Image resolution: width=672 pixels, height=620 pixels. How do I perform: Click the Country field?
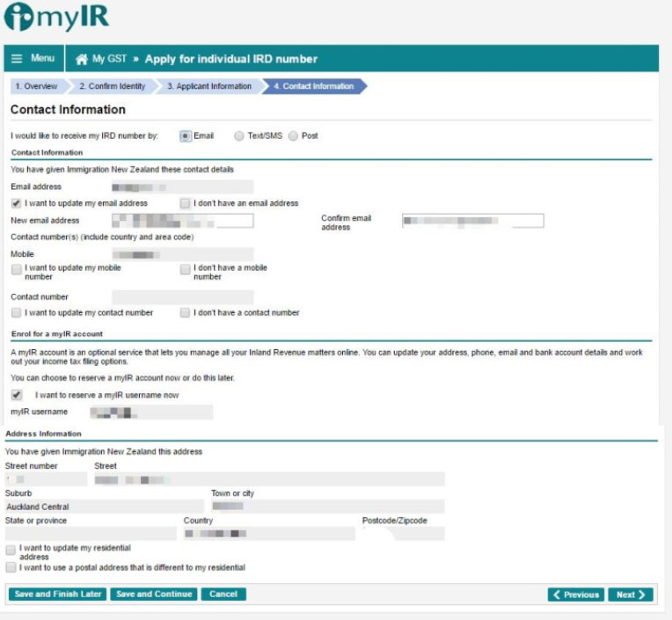pyautogui.click(x=269, y=534)
